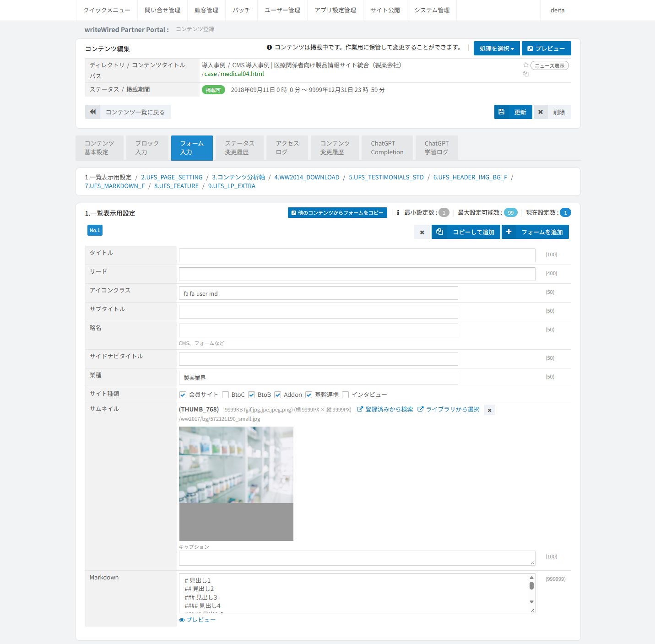The height and width of the screenshot is (644, 655).
Task: Switch to the ChatGPT Completion tab
Action: pyautogui.click(x=387, y=147)
